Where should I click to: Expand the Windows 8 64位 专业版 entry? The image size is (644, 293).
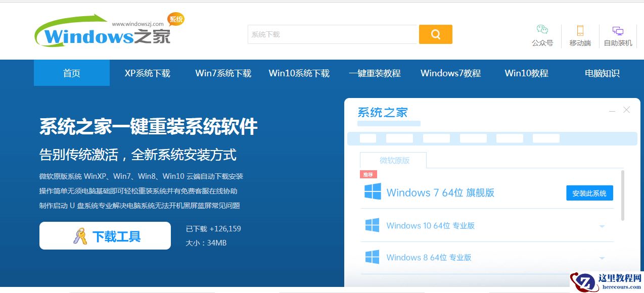click(602, 258)
